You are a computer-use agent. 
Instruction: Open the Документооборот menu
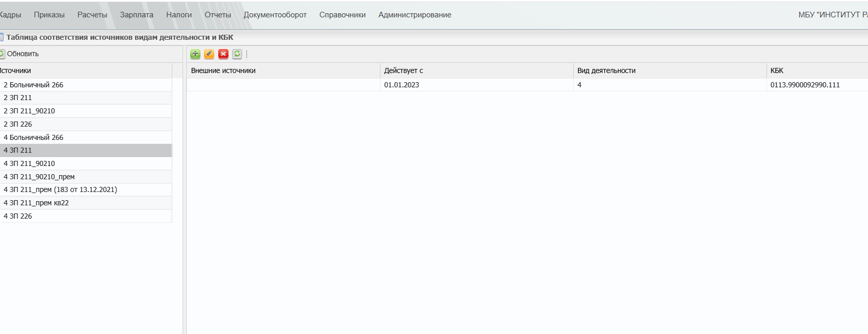tap(275, 15)
